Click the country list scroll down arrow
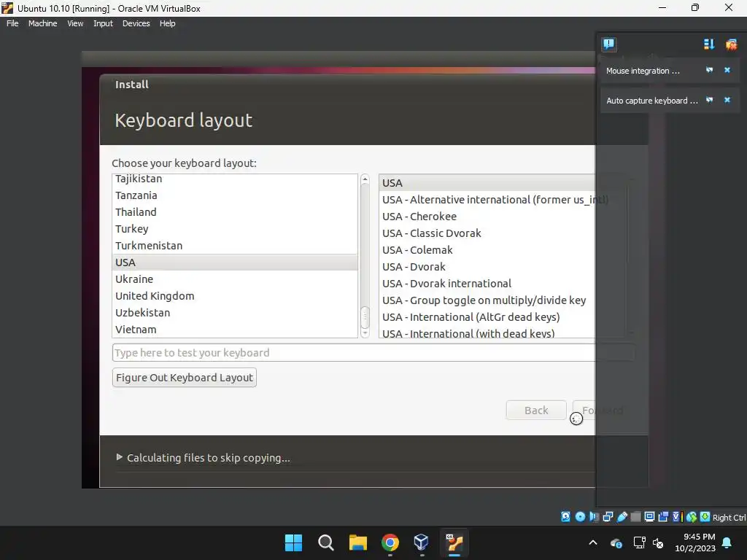 point(365,333)
